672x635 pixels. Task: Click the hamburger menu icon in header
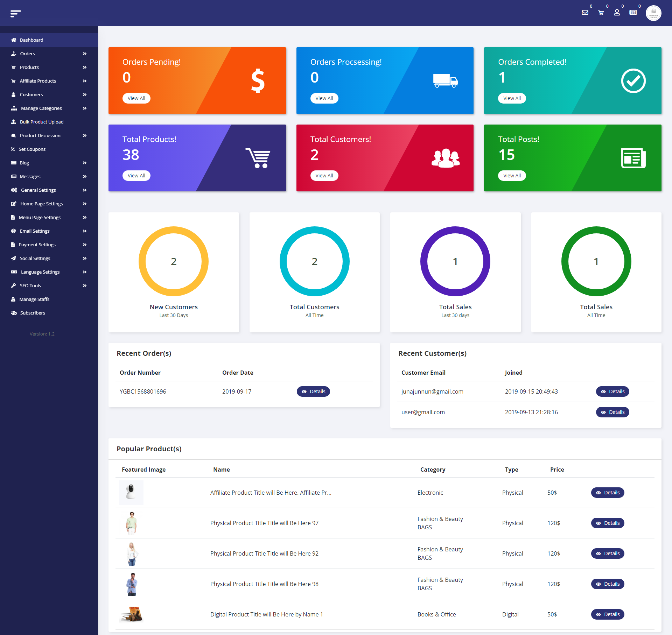point(15,13)
